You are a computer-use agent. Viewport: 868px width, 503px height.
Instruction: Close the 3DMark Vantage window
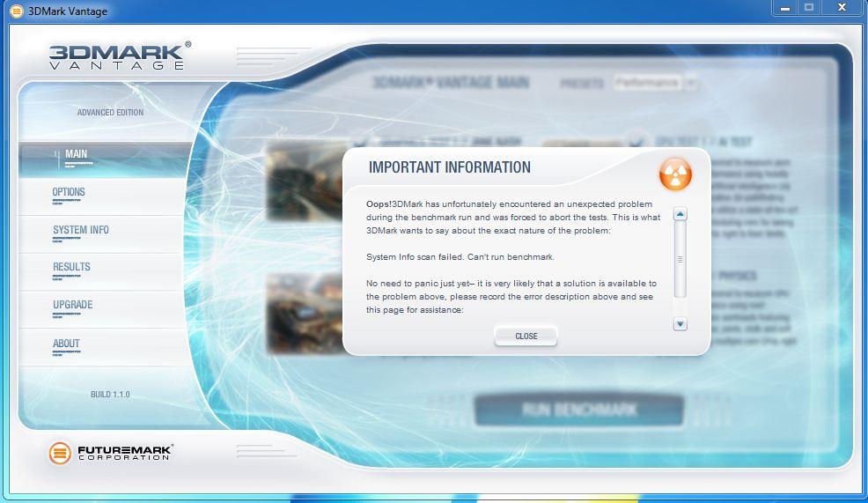pos(842,8)
